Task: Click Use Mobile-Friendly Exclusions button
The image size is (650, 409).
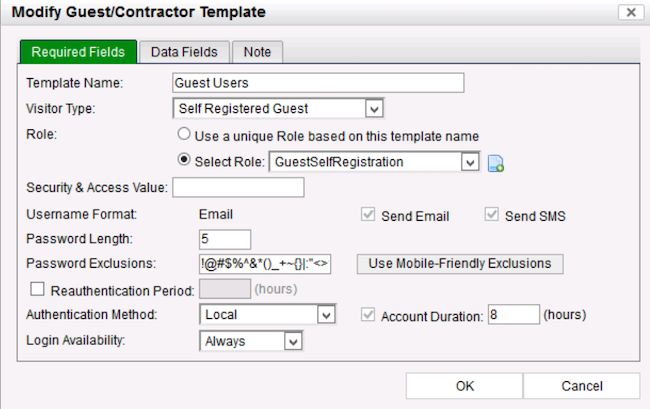Action: (x=460, y=264)
